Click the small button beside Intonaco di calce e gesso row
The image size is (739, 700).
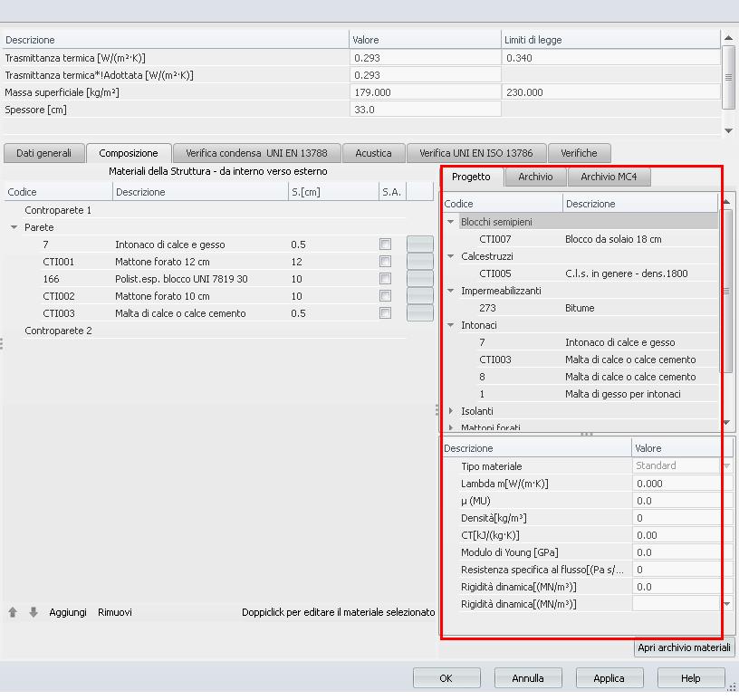click(419, 245)
